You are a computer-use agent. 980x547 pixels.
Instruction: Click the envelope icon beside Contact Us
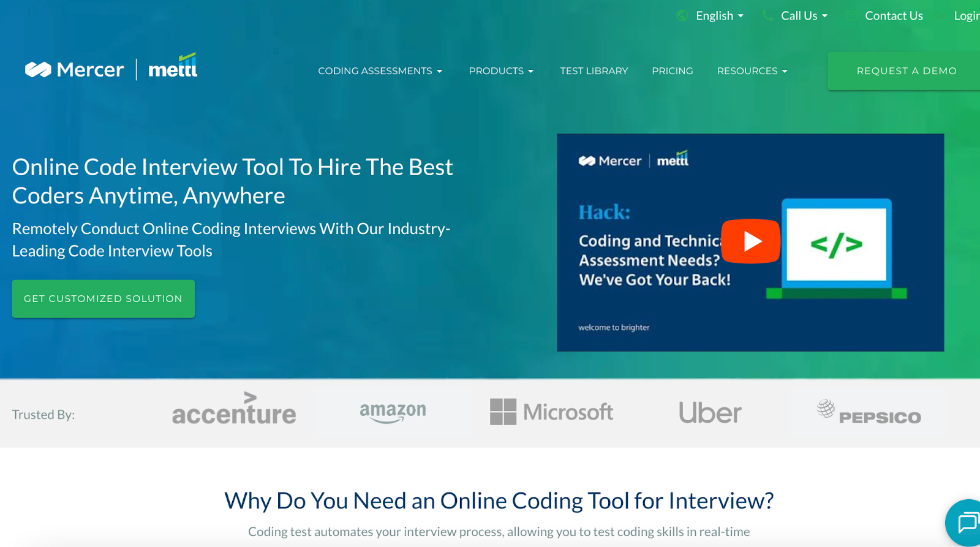(851, 16)
